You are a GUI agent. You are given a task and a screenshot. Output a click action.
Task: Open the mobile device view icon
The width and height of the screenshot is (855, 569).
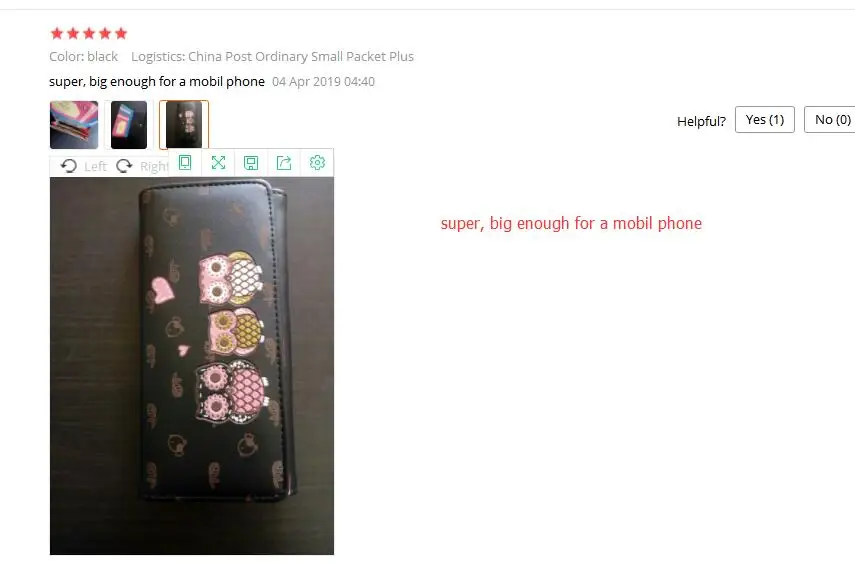click(185, 163)
